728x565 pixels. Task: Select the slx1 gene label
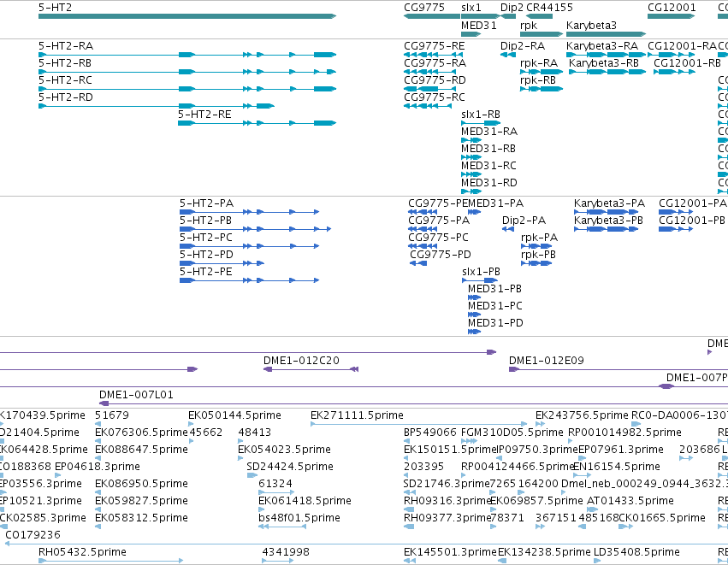pyautogui.click(x=471, y=8)
